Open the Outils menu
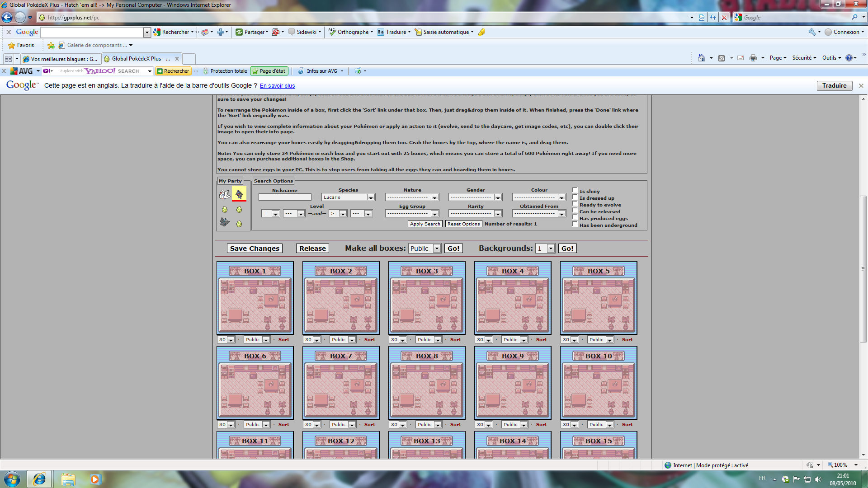This screenshot has height=488, width=868. pyautogui.click(x=831, y=58)
